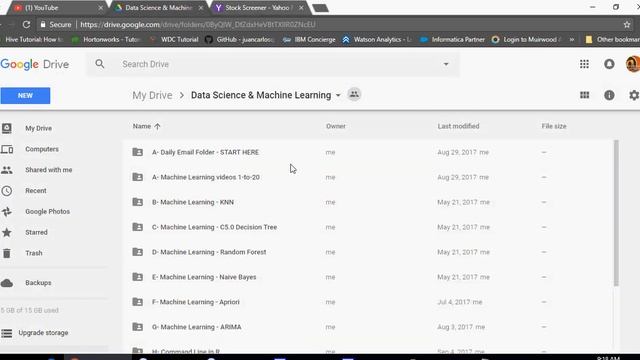Screen dimensions: 640x360
Task: Open Google Photos section
Action: (x=47, y=211)
